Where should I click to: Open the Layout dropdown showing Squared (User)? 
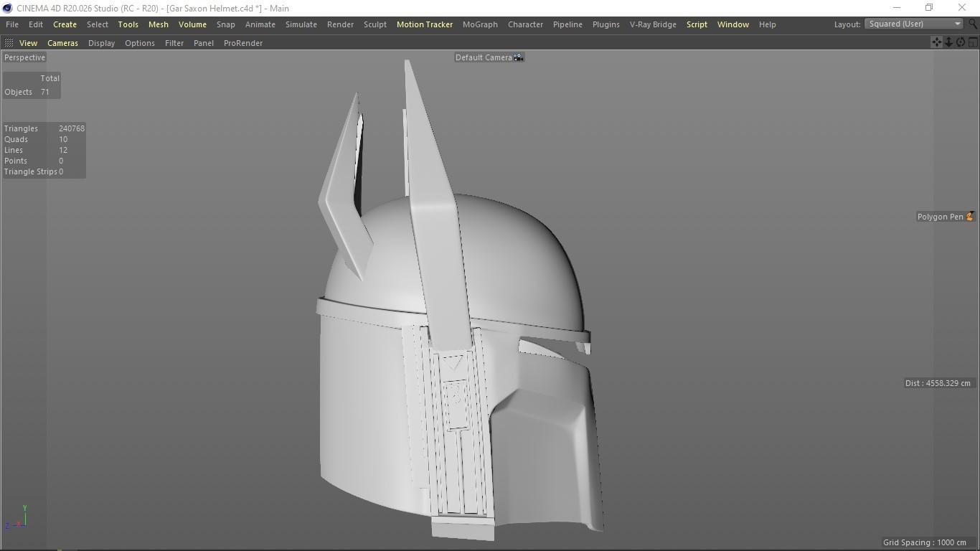coord(912,23)
